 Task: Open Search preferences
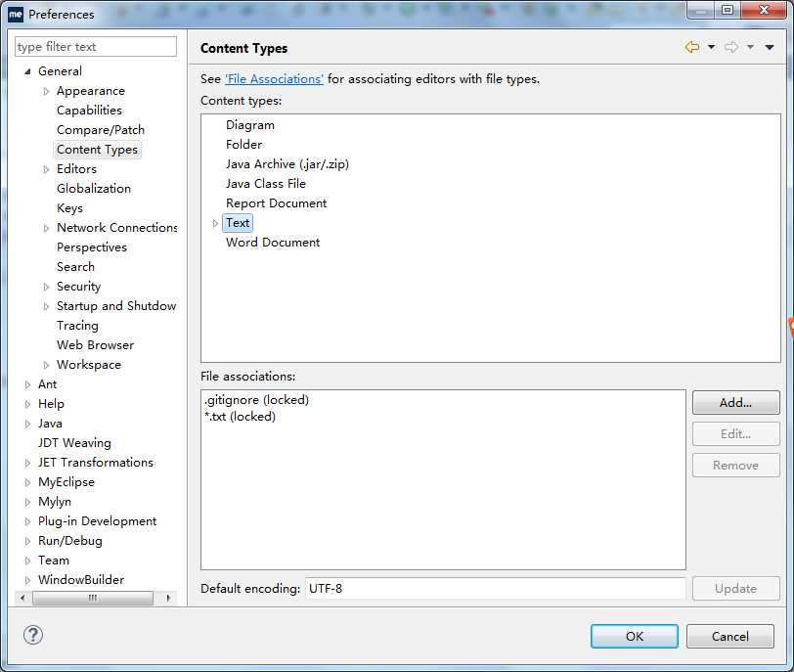75,267
